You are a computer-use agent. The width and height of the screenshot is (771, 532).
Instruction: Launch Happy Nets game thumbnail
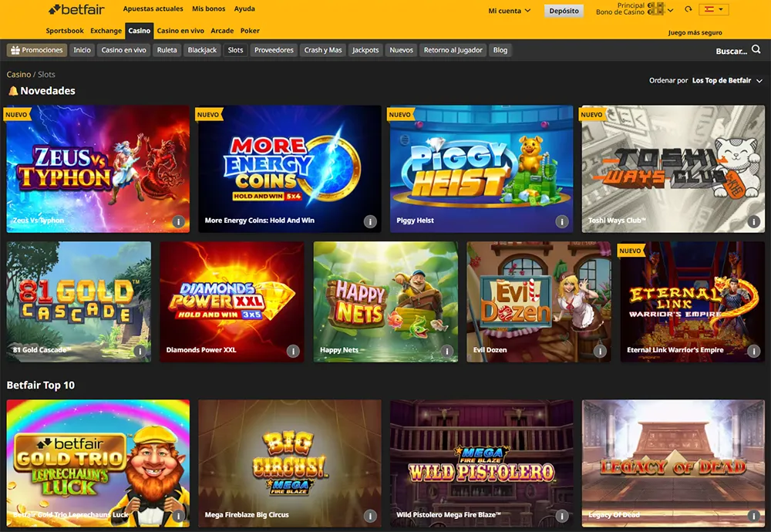(x=385, y=302)
